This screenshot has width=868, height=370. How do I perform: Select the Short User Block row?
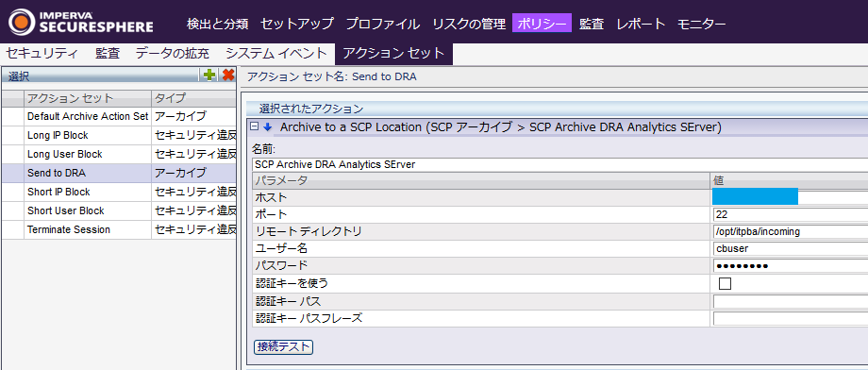point(119,210)
